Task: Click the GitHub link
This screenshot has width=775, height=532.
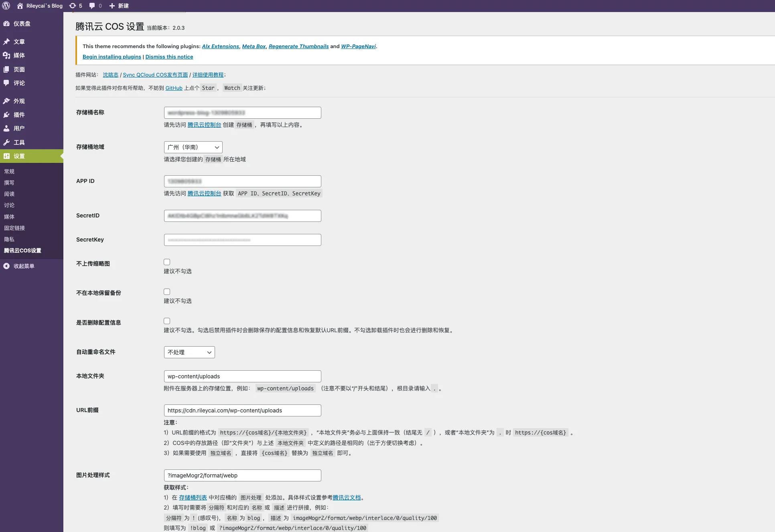Action: click(x=174, y=88)
